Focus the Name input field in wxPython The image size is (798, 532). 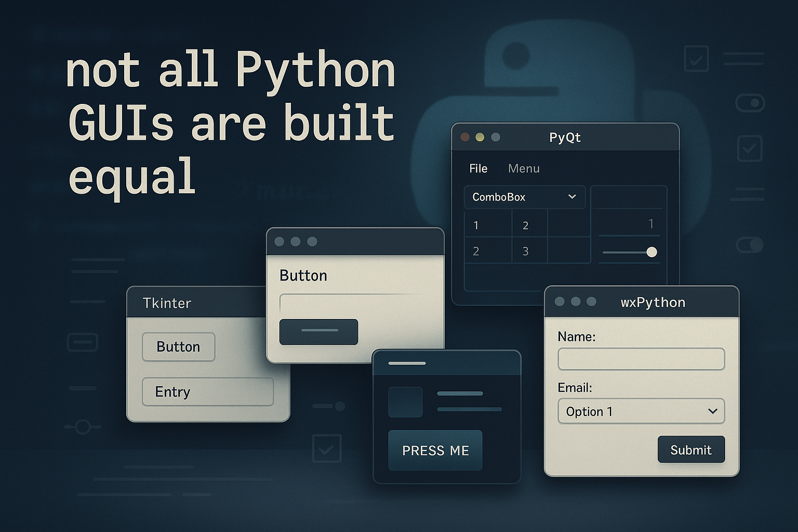tap(641, 359)
